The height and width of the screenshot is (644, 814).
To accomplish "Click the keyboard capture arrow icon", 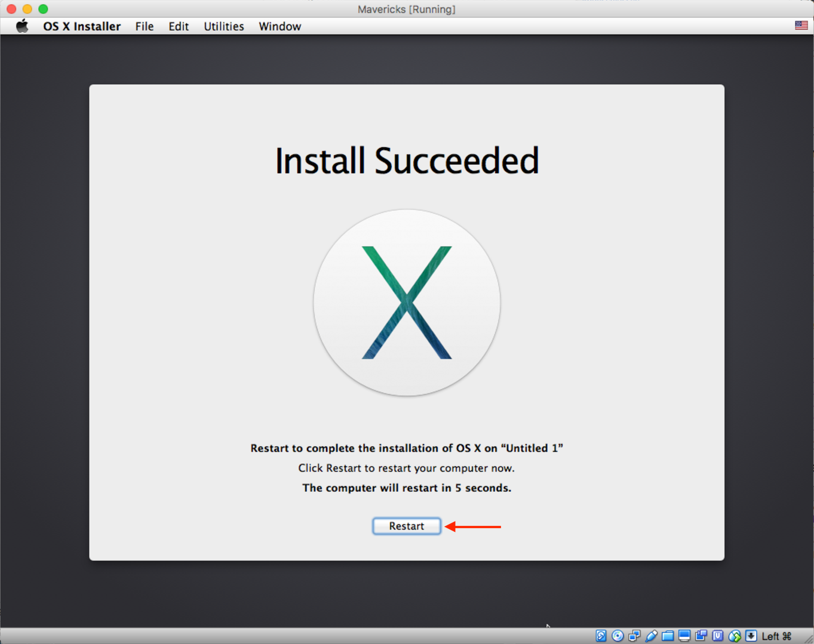I will 751,636.
